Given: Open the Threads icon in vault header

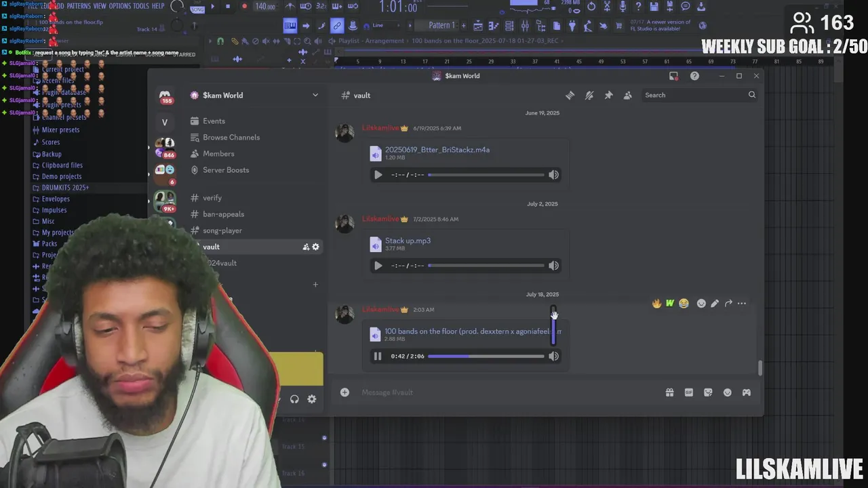Looking at the screenshot, I should pyautogui.click(x=570, y=96).
